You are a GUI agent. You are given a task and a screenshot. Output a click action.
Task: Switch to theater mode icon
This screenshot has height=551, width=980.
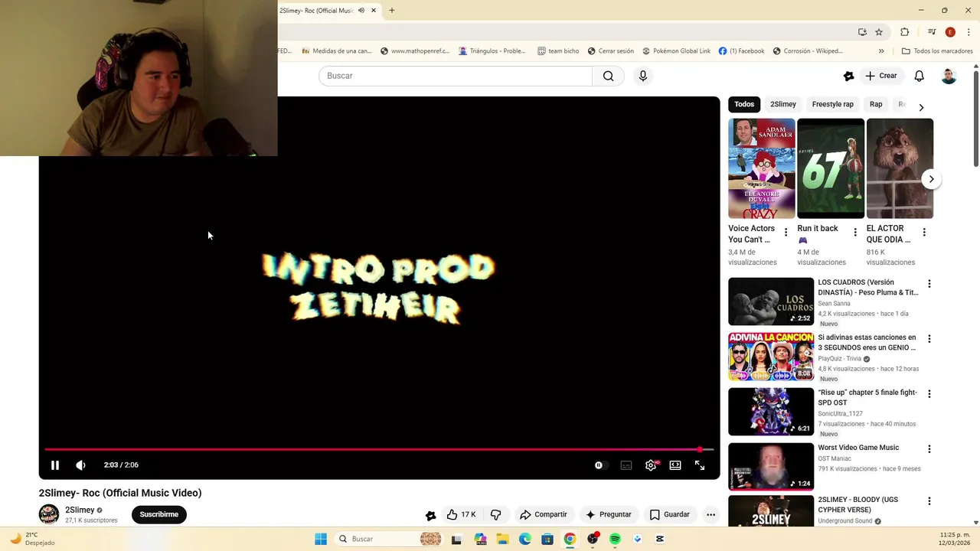click(x=675, y=465)
